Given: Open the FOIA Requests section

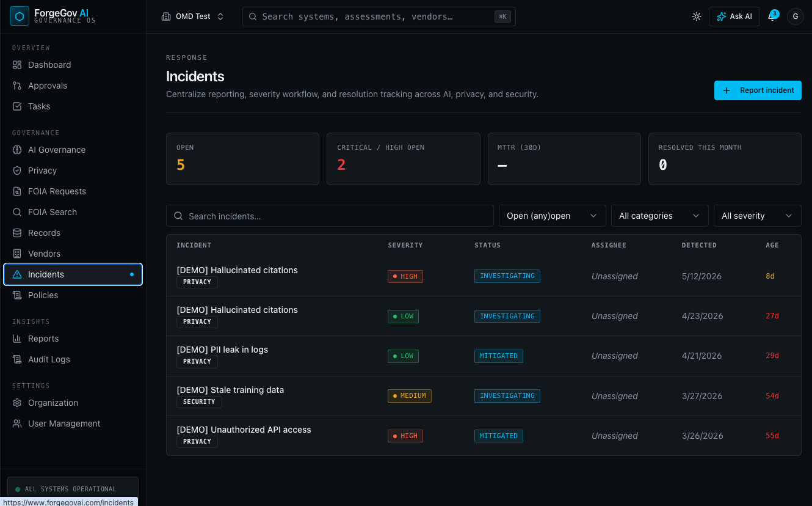Looking at the screenshot, I should pos(73,191).
